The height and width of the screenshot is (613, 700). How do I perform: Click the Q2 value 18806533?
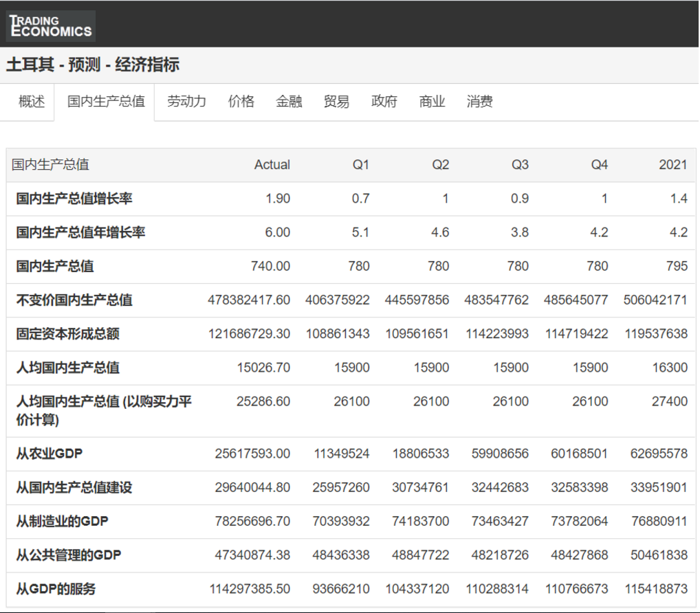coord(421,454)
